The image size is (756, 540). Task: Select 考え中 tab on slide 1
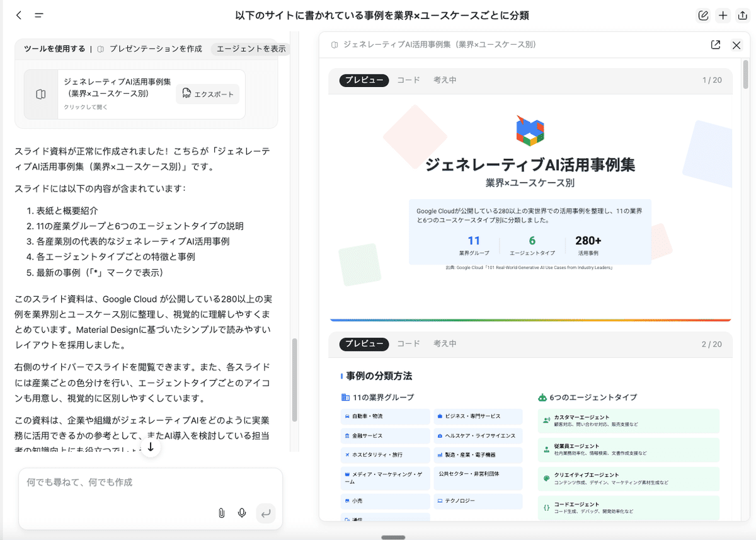click(x=445, y=80)
